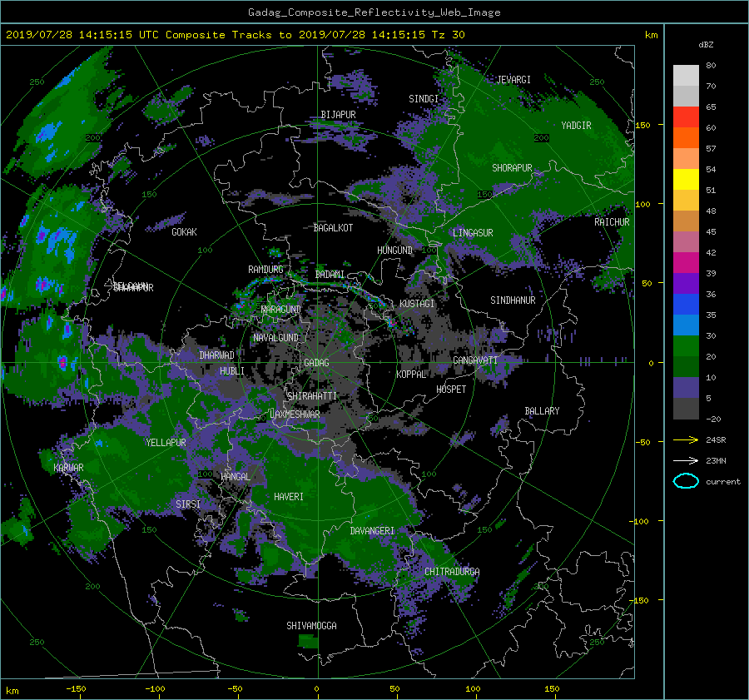
Task: Click the HANGAL city label
Action: pos(236,477)
